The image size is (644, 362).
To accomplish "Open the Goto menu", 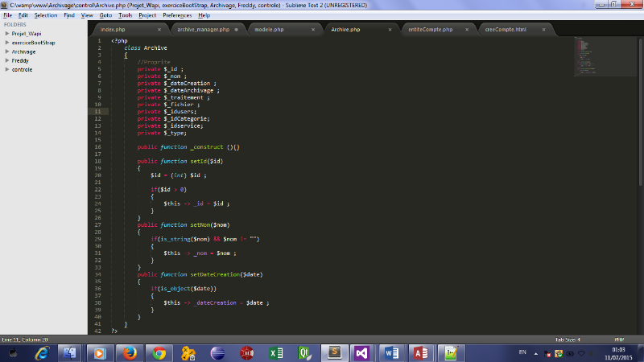I will click(105, 15).
